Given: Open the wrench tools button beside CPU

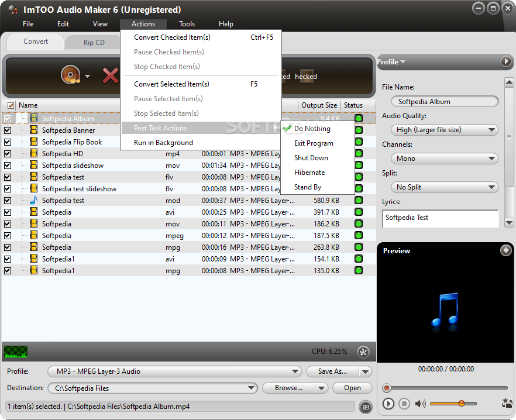Looking at the screenshot, I should coord(363,352).
